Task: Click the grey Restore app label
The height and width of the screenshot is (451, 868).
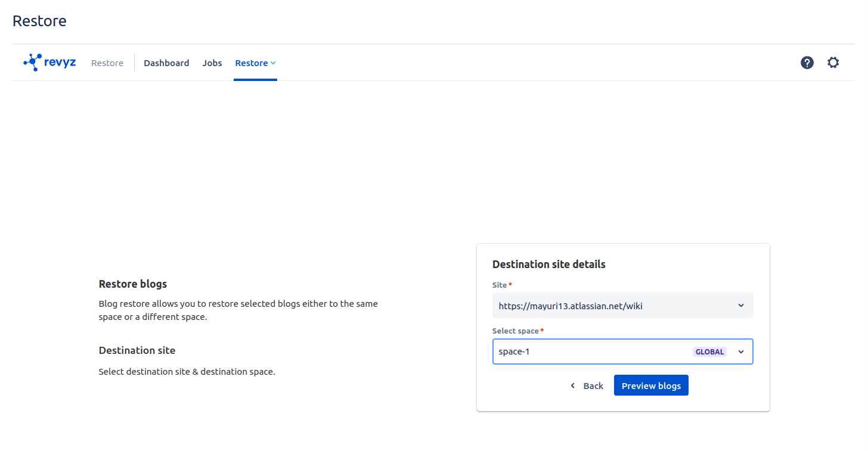Action: pos(107,63)
